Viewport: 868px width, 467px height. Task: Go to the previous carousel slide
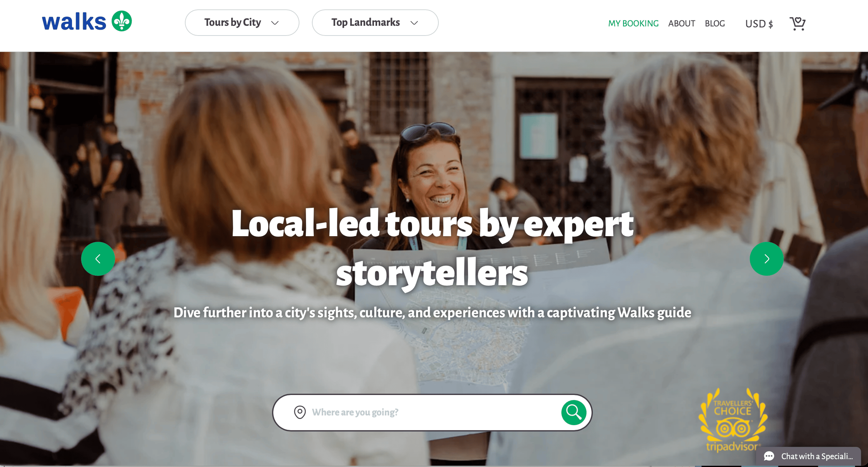[x=98, y=259]
